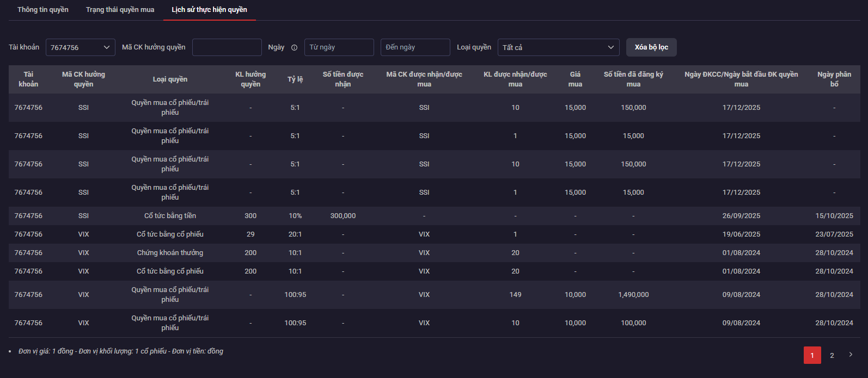The height and width of the screenshot is (378, 868).
Task: Click the Loại quyền column header
Action: pos(170,79)
